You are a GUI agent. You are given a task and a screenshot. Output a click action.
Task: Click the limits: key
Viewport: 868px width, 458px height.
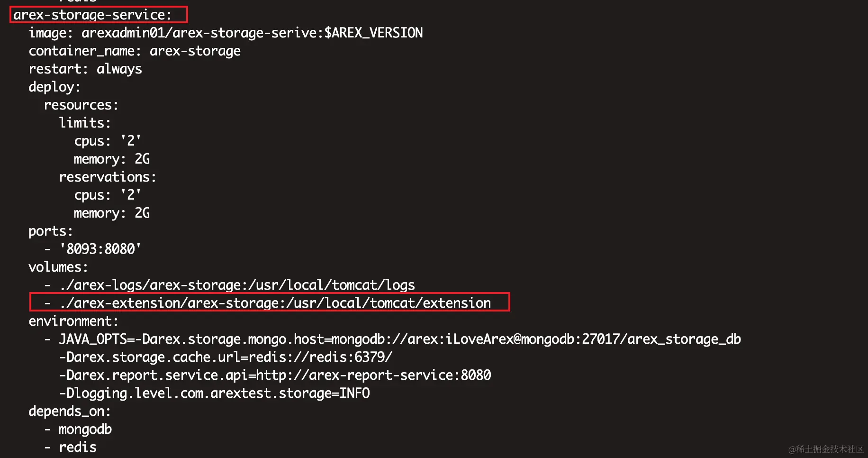[85, 123]
